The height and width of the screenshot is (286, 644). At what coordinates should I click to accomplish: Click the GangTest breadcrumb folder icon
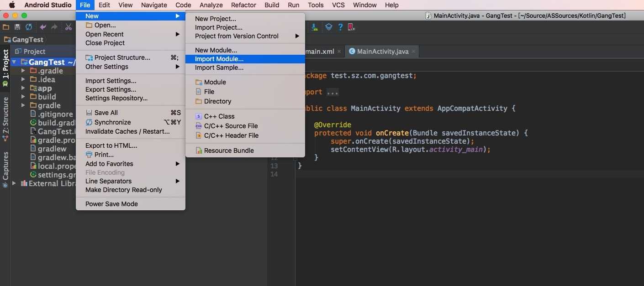coord(6,40)
